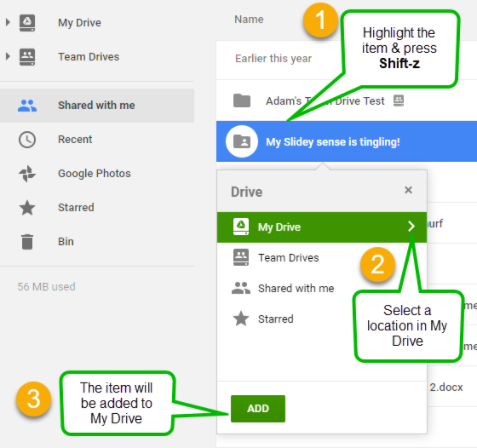Select My Slidey sense is tingling row
This screenshot has width=477, height=448.
[x=346, y=141]
